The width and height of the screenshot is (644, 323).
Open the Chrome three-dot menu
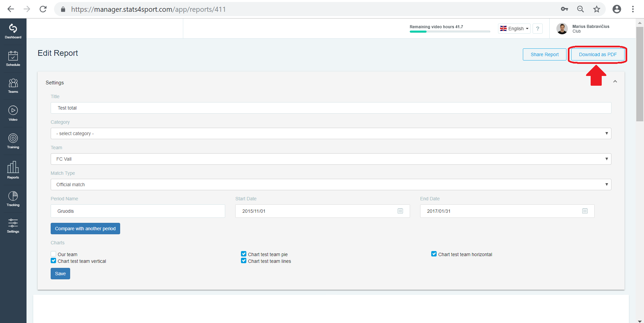click(x=633, y=9)
